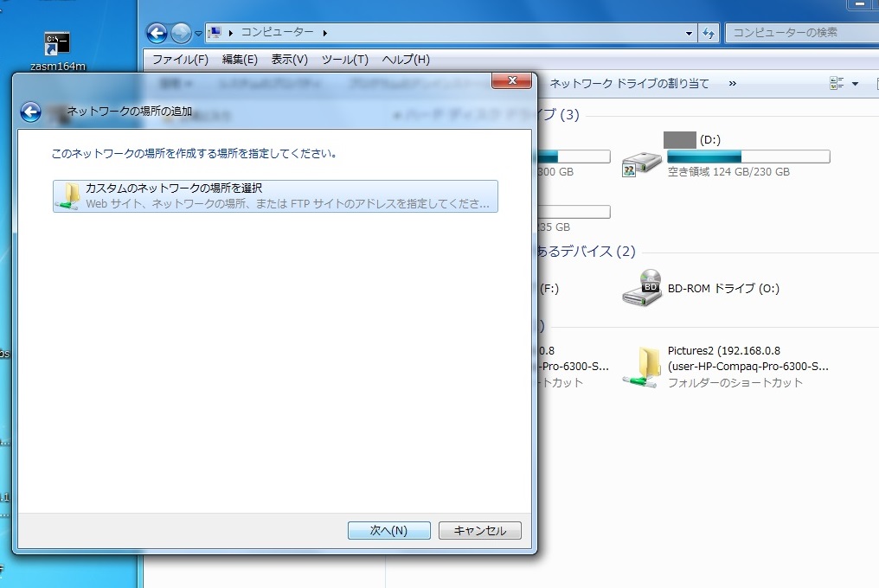The height and width of the screenshot is (588, 879).
Task: Expand the address bar history dropdown
Action: tap(690, 33)
